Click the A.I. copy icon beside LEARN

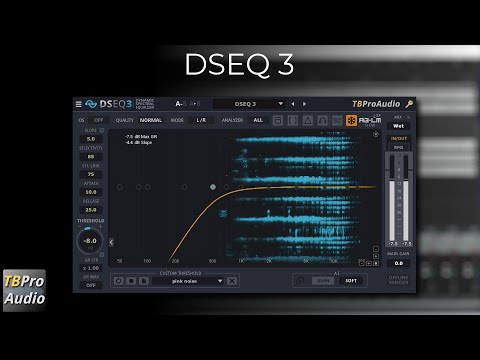click(x=300, y=281)
